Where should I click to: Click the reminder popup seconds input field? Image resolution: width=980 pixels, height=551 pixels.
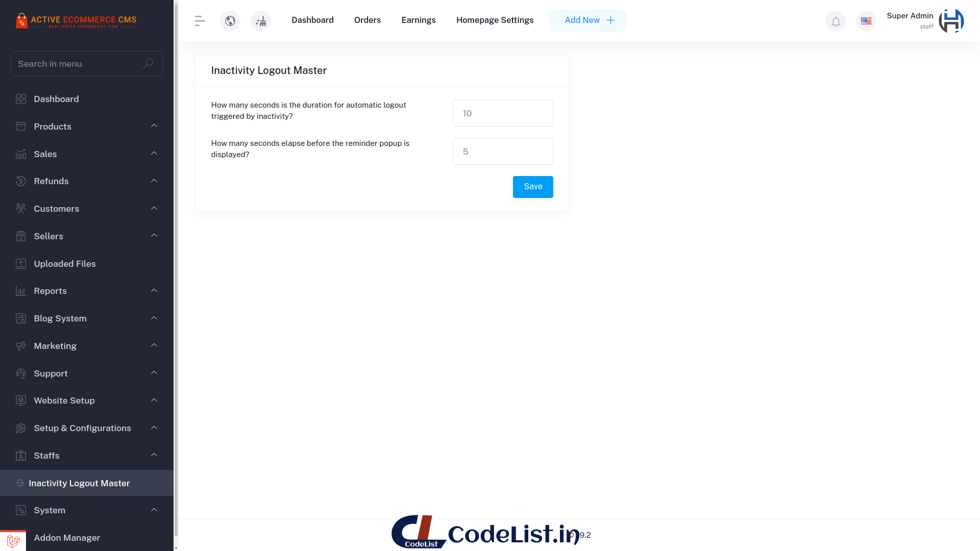(x=503, y=152)
